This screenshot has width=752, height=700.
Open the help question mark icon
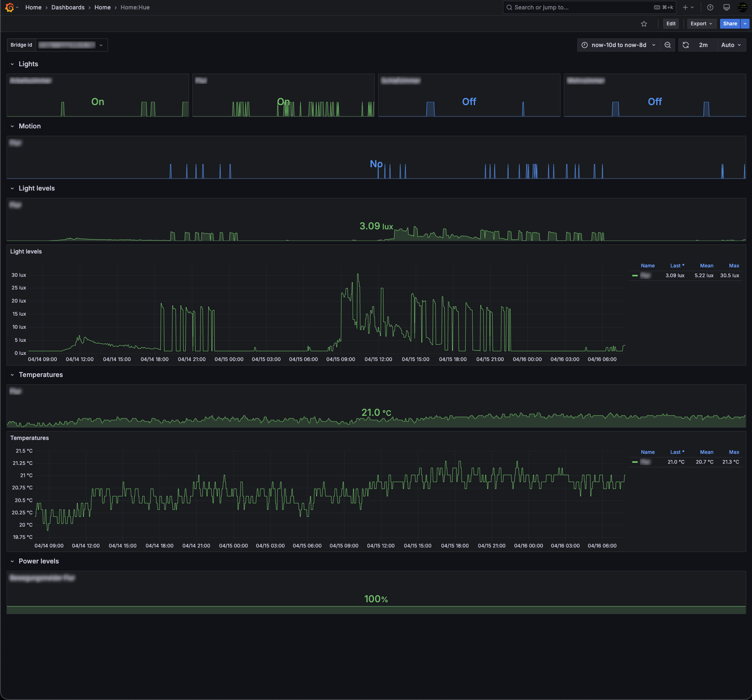pos(710,7)
